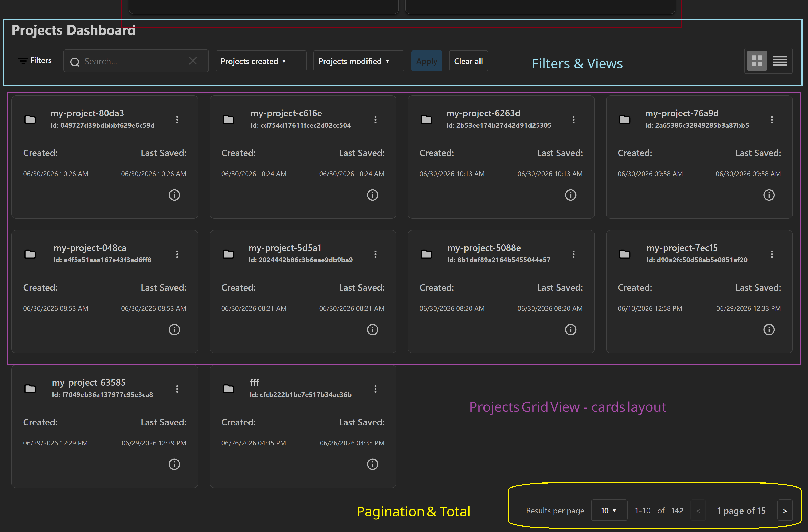Select Id d90a2fc50d58ab5e0851af20 text
Screen dimensions: 808x532
coord(697,260)
